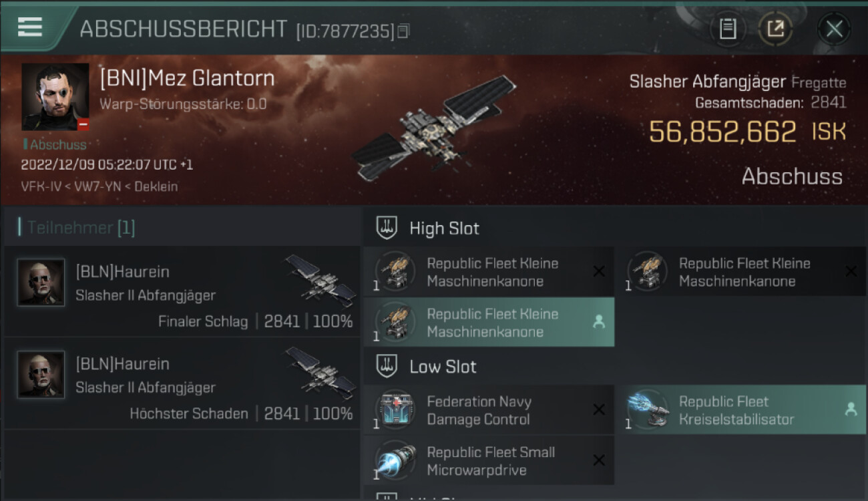Viewport: 868px width, 501px height.
Task: Select the Federation Navy Damage Control icon
Action: pyautogui.click(x=395, y=410)
